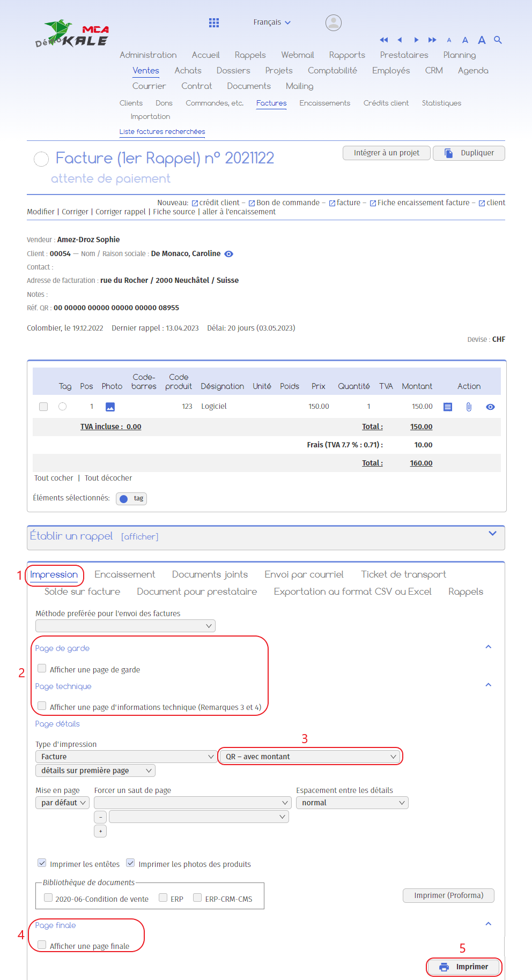
Task: Tick the Logiciel row checkbox
Action: click(x=43, y=407)
